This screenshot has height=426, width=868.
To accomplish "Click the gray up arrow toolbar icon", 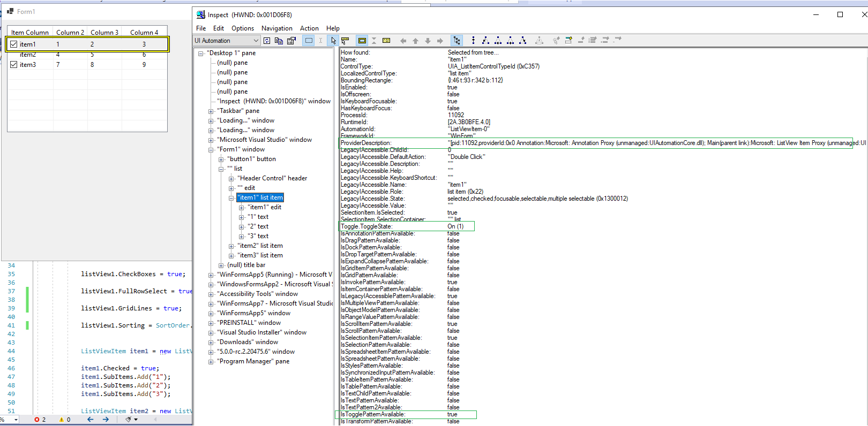I will tap(415, 41).
